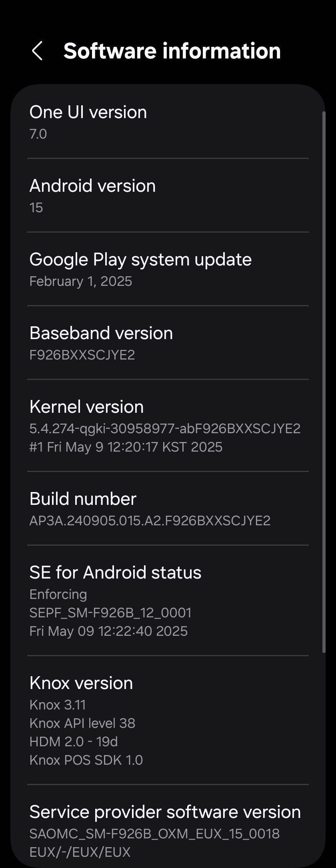Image resolution: width=336 pixels, height=868 pixels.
Task: Select the Knox version heading
Action: [81, 683]
